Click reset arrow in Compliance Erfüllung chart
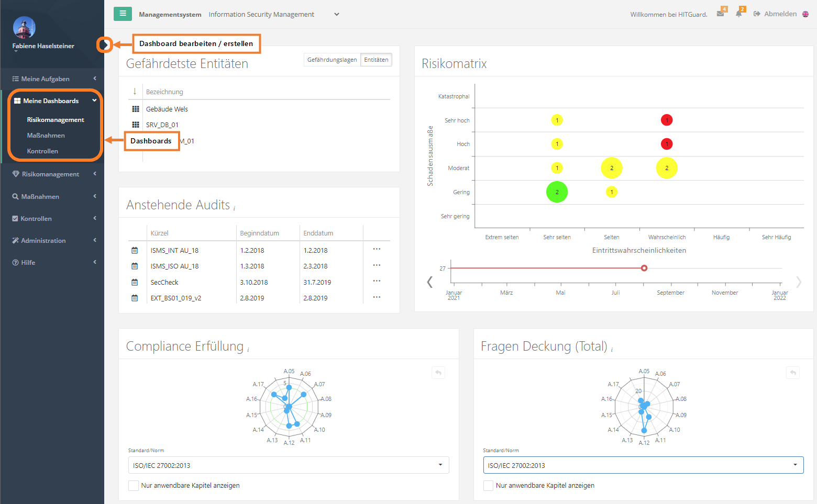Screen dimensions: 817x504 pyautogui.click(x=438, y=373)
